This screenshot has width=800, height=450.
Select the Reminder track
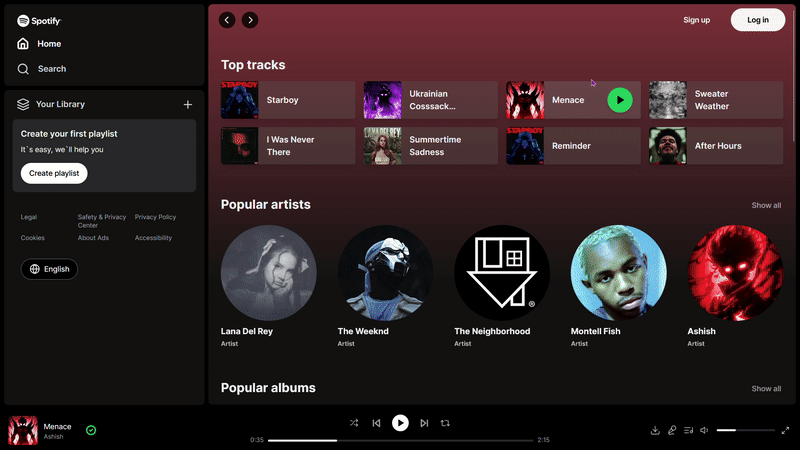[573, 146]
